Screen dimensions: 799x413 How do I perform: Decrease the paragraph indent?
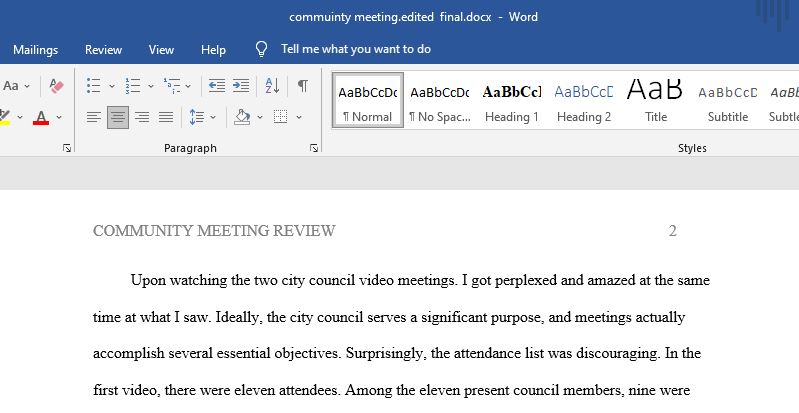[x=217, y=86]
